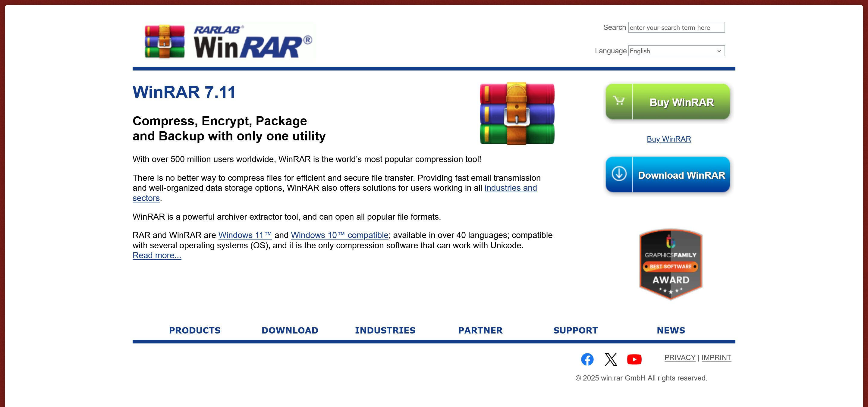
Task: Click the RARLAB WinRAR logo in header
Action: (x=229, y=42)
